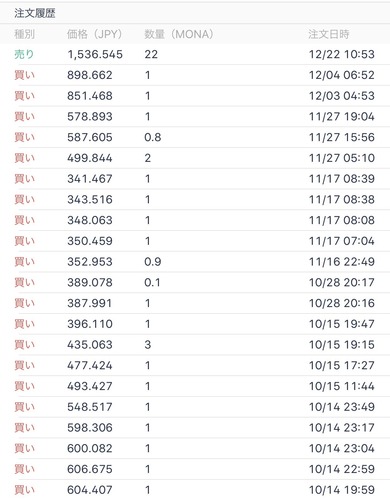Select the order with quantity 0.8
Image resolution: width=390 pixels, height=500 pixels.
(195, 137)
